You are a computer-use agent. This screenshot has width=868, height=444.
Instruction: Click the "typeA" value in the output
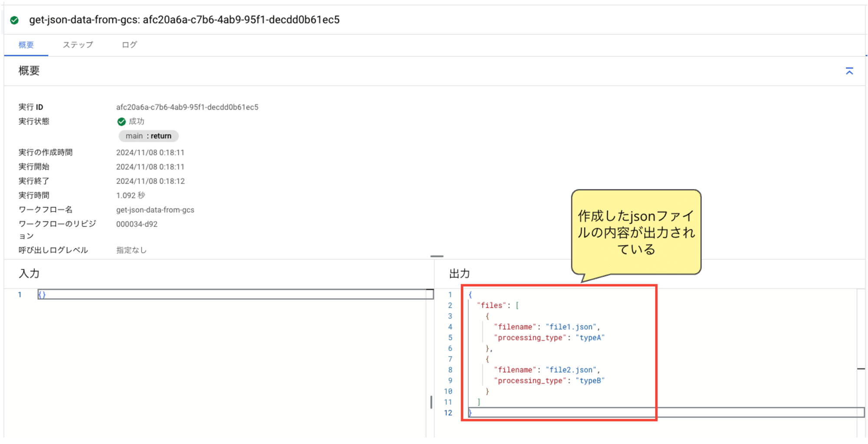coord(590,338)
